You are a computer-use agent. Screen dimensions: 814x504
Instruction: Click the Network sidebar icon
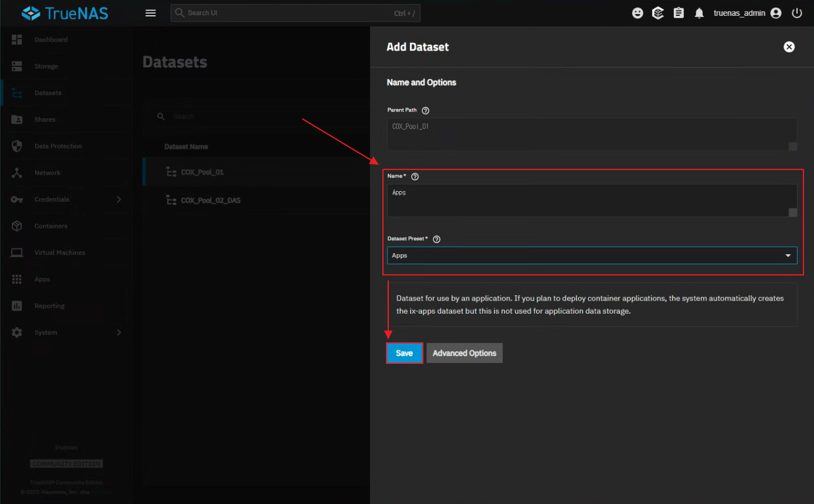16,173
